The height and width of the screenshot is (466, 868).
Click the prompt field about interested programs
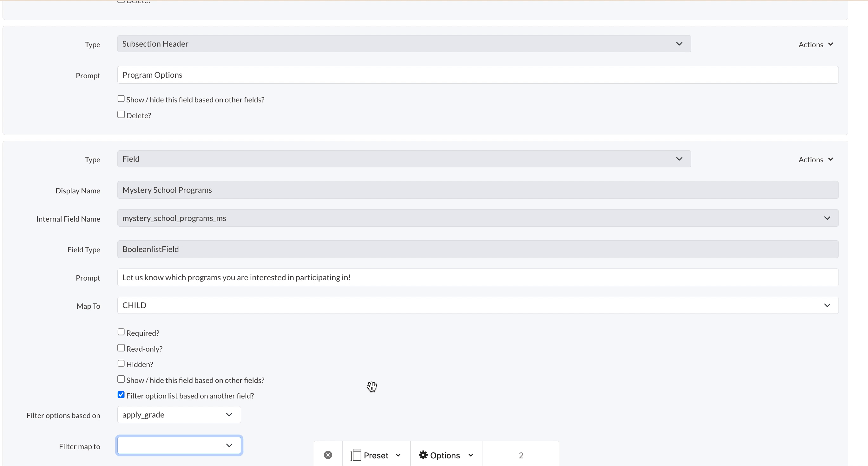pyautogui.click(x=477, y=277)
